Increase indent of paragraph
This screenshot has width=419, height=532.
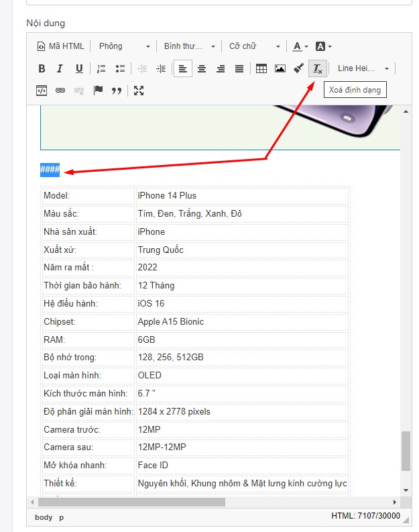point(161,68)
